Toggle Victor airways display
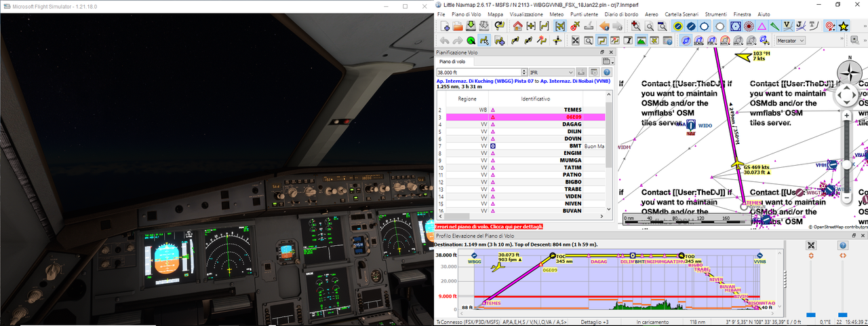The image size is (868, 326). coord(788,26)
